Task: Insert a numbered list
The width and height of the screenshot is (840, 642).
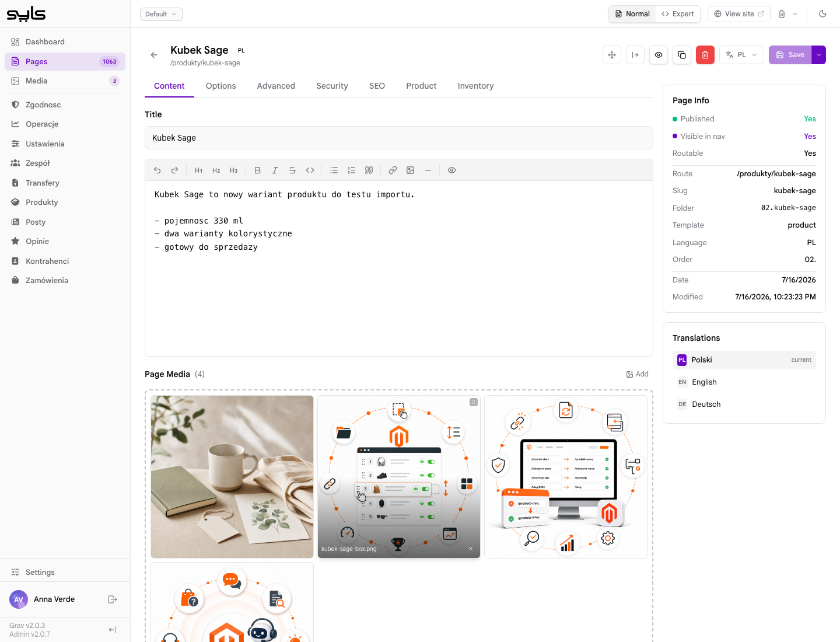Action: (x=352, y=170)
